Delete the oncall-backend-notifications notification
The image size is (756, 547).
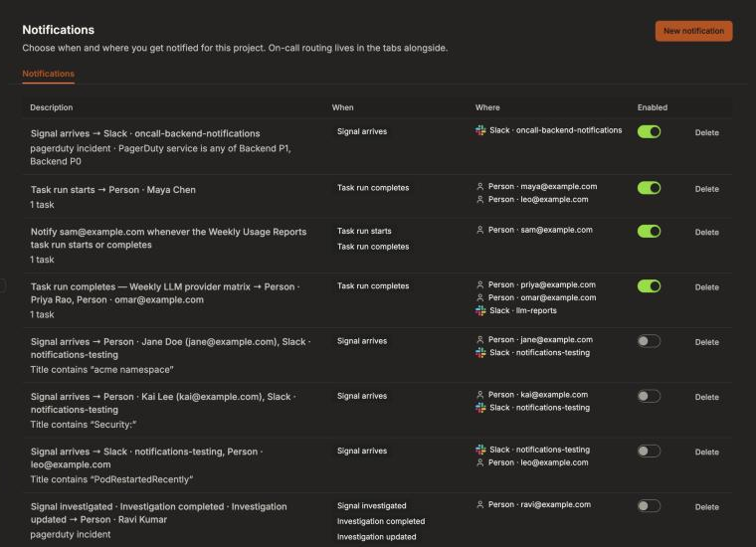[x=707, y=133]
